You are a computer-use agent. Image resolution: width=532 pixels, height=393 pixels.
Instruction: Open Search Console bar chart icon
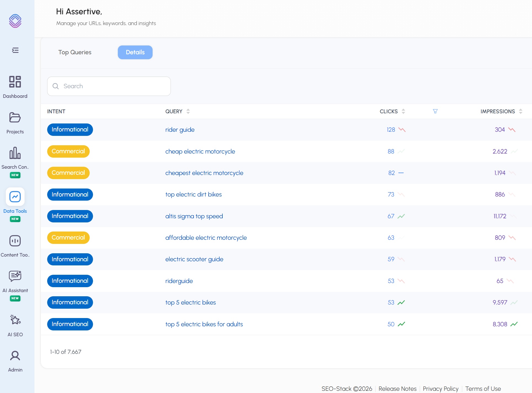[15, 153]
